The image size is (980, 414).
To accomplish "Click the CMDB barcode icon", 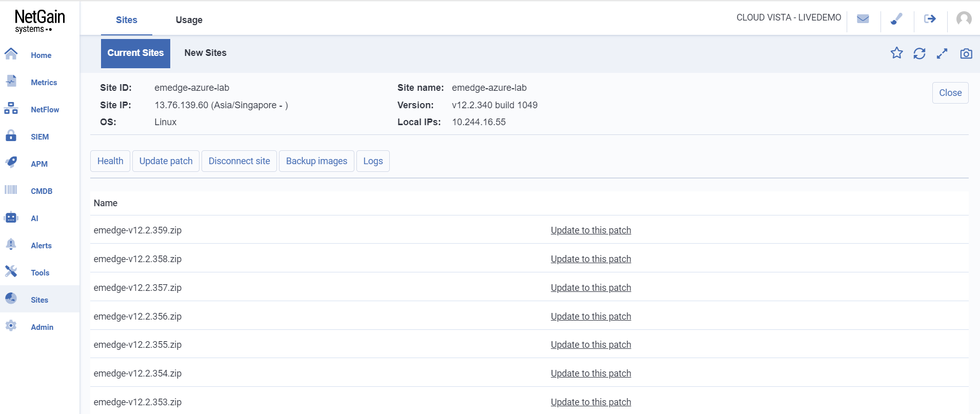I will click(11, 190).
